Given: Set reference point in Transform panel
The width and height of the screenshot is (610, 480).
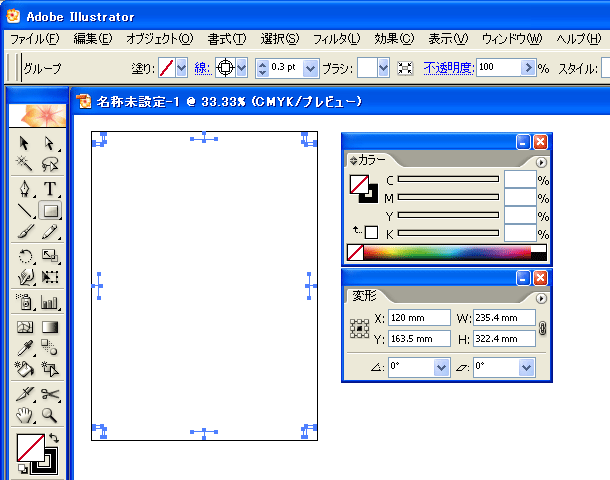Looking at the screenshot, I should click(359, 329).
